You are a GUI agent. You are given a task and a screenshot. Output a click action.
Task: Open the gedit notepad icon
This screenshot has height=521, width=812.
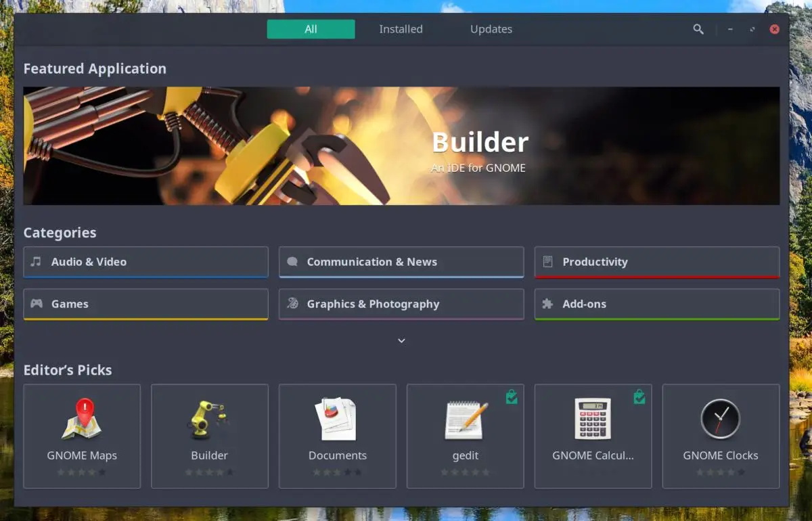point(466,420)
